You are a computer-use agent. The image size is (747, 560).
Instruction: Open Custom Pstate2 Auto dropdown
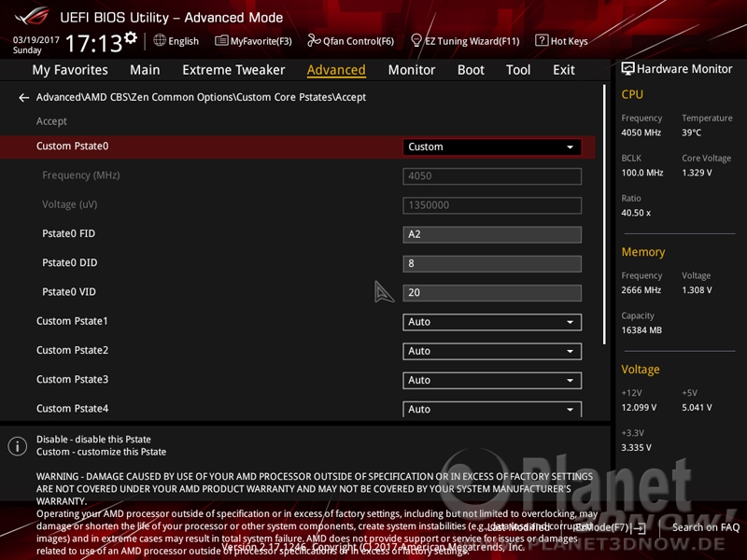coord(492,351)
